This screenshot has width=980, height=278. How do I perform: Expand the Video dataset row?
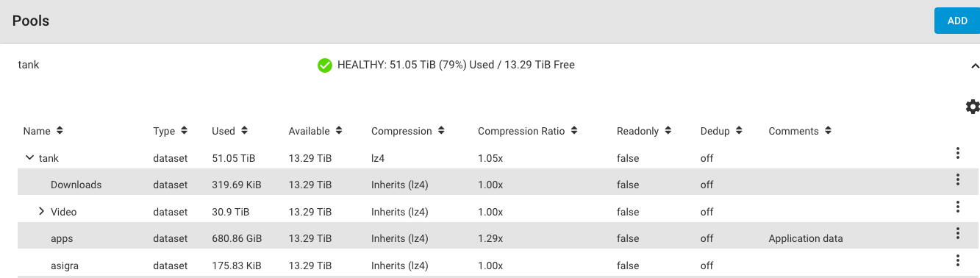click(42, 212)
